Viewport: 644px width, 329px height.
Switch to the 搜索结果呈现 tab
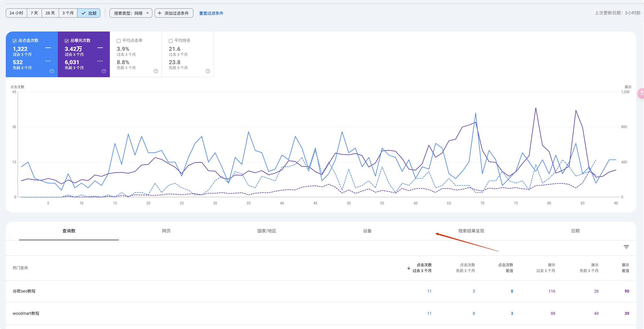click(471, 231)
